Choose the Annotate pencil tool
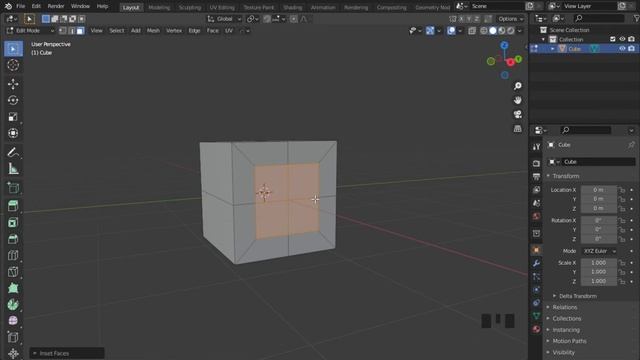640x360 pixels. 13,153
